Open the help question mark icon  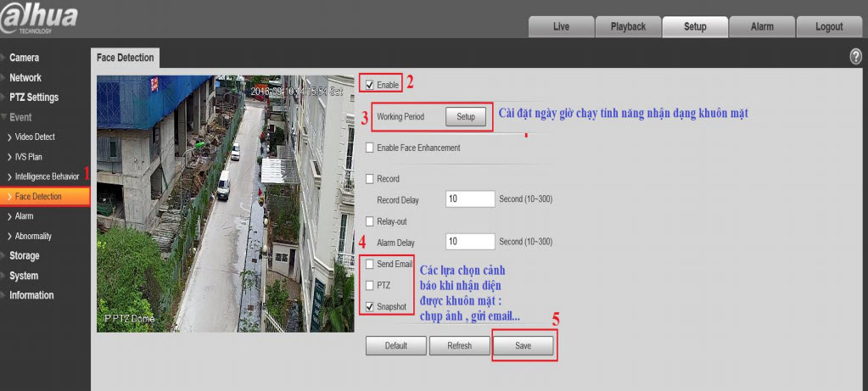pyautogui.click(x=856, y=56)
